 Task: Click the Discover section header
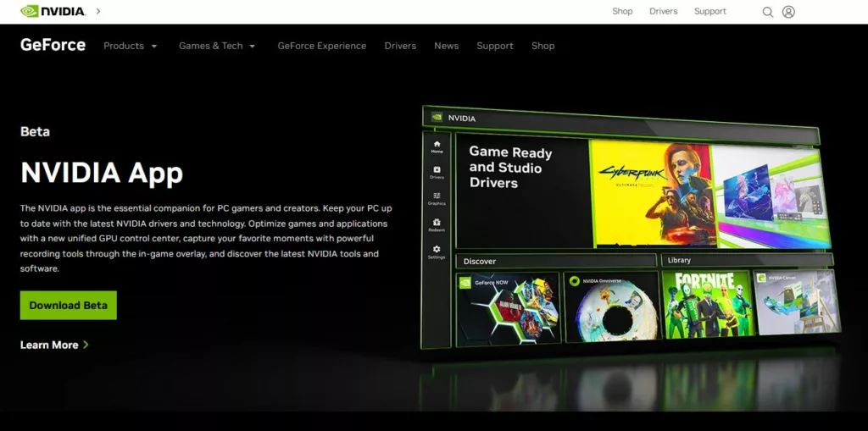coord(556,261)
